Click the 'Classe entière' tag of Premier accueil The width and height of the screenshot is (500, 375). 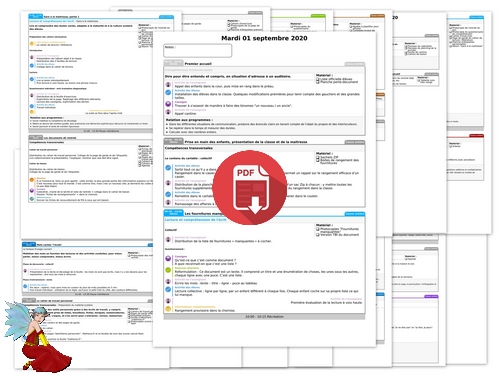355,64
